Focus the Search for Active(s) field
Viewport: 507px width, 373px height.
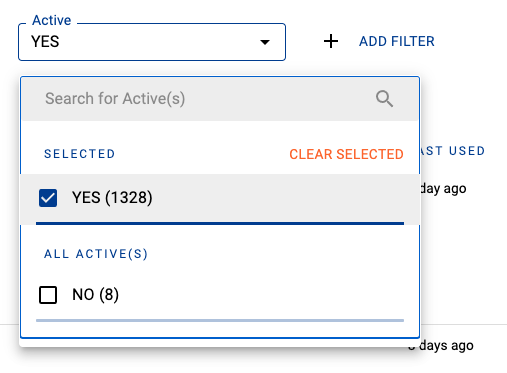tap(220, 99)
